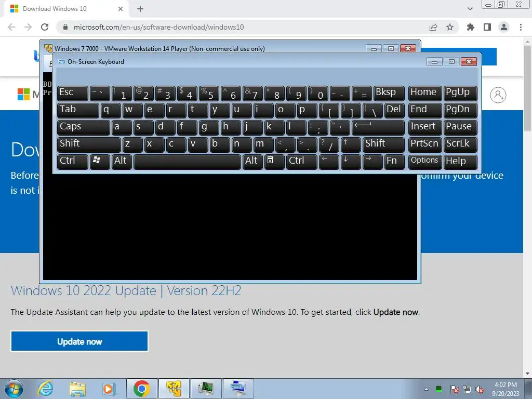Bookmark this page with the star icon
532x399 pixels.
450,27
